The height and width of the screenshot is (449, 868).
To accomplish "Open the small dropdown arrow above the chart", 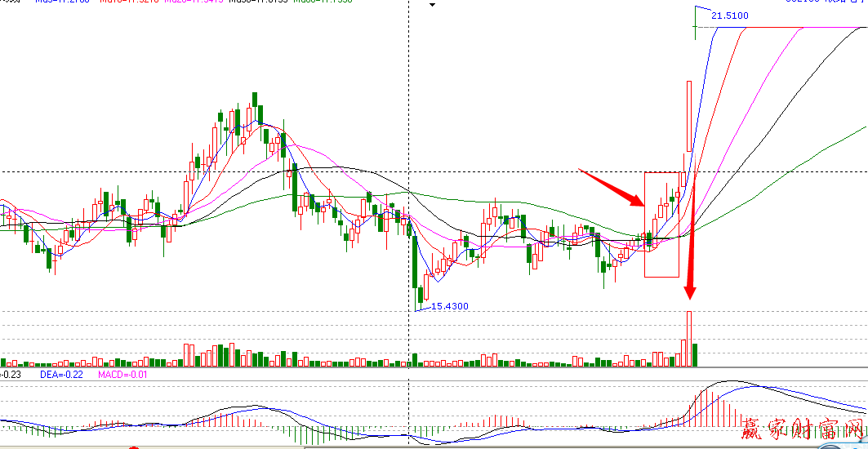I will pos(434,5).
